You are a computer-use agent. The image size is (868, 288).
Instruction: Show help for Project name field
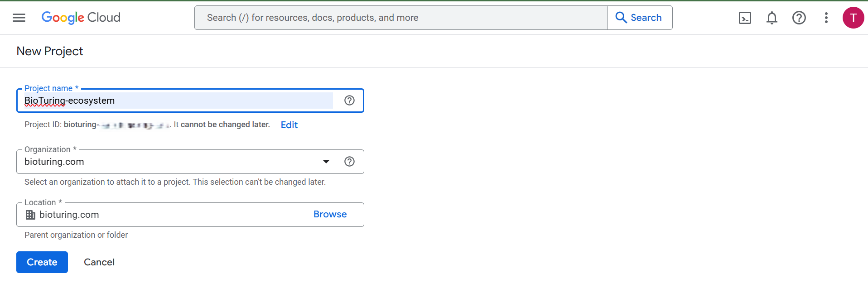(x=349, y=101)
